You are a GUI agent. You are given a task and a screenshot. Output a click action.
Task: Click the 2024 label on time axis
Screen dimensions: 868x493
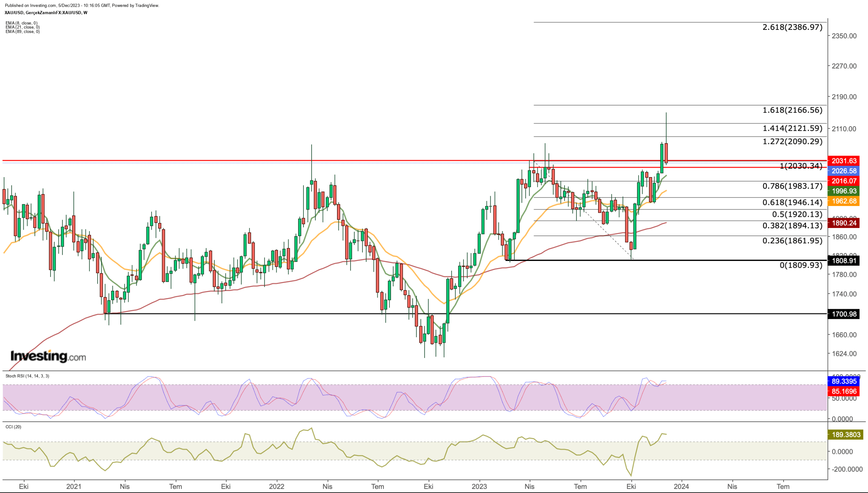point(682,487)
